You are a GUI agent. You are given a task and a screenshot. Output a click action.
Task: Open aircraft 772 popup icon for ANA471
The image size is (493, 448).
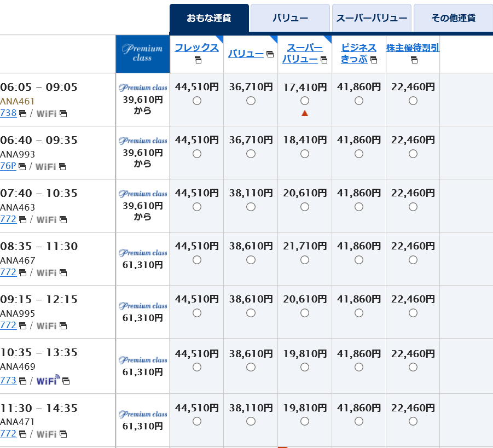click(x=22, y=434)
